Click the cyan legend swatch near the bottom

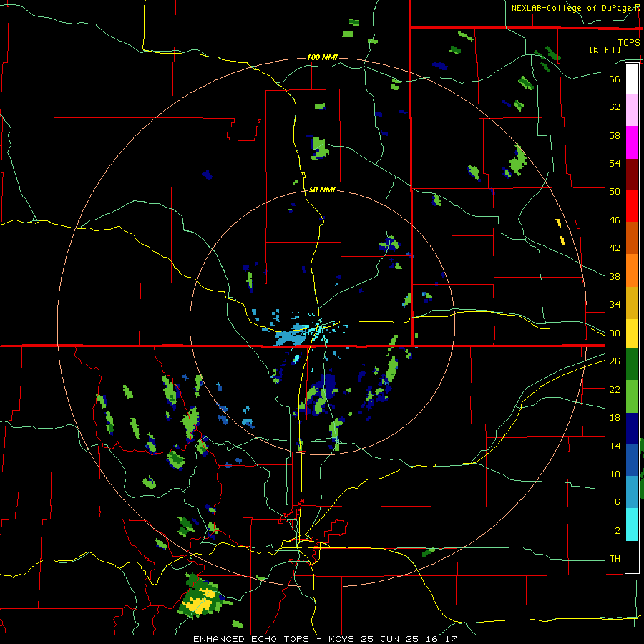(x=632, y=524)
